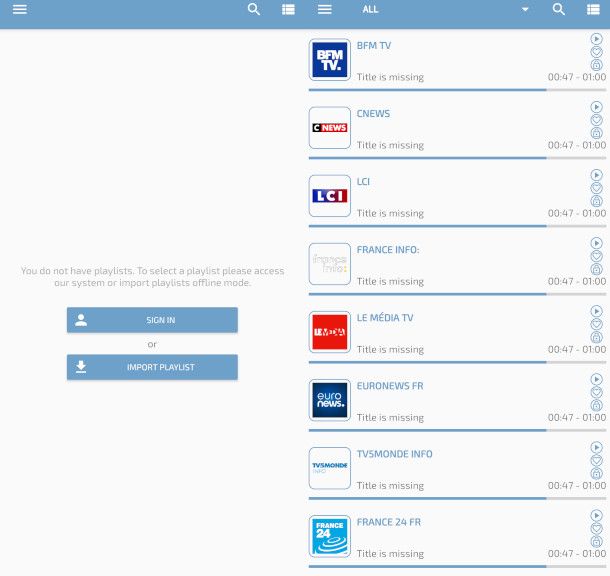
Task: Play the TV5MONDE INFO channel
Action: click(596, 447)
